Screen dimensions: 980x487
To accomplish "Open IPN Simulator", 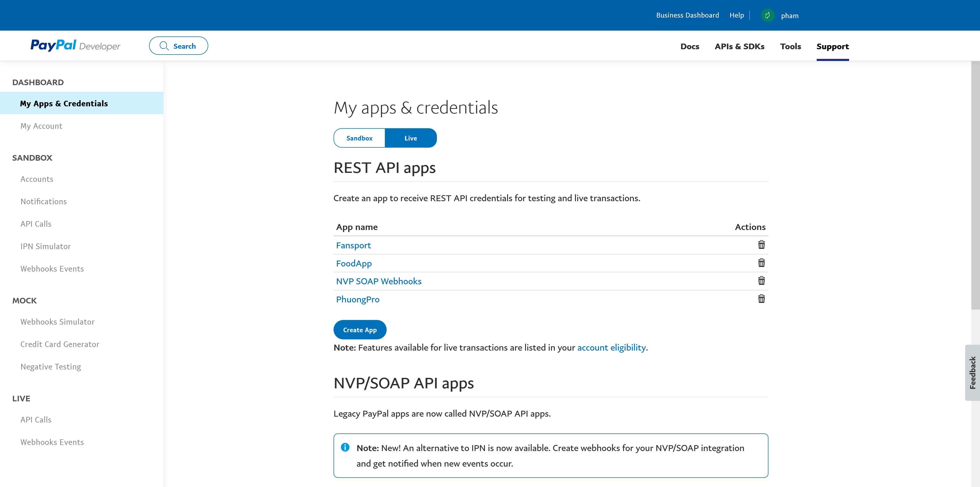I will (x=45, y=246).
